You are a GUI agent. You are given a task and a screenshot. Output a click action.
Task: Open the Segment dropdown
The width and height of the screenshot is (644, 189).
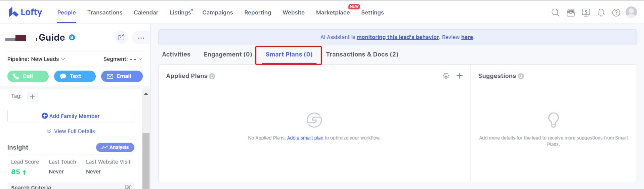(123, 59)
